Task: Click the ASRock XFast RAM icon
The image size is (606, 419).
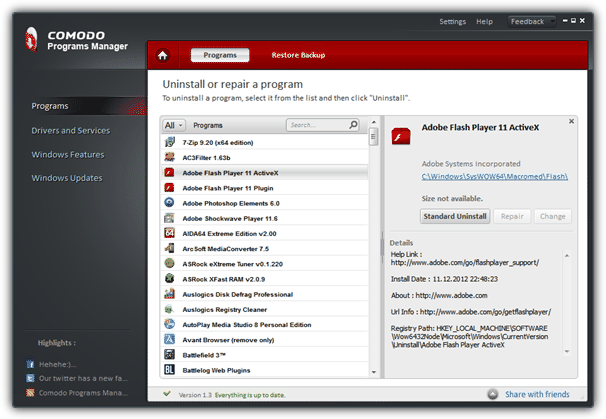Action: 169,278
